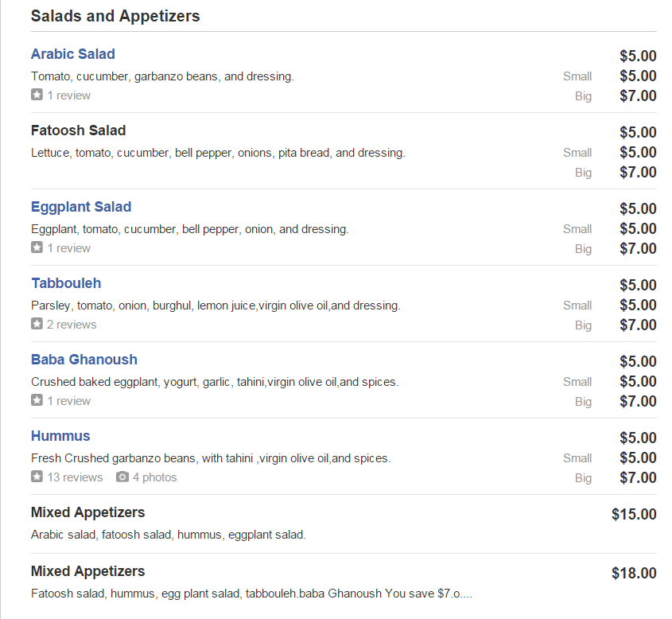The height and width of the screenshot is (619, 672).
Task: Select the $15.00 Mixed Appetizers title
Action: coord(88,512)
